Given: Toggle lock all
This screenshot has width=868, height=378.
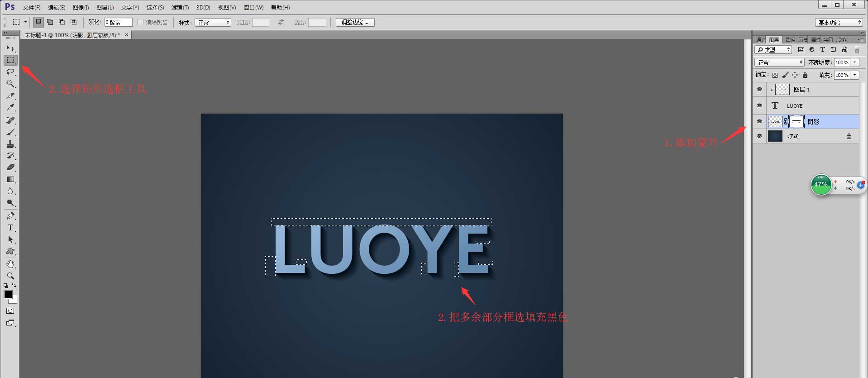Looking at the screenshot, I should pyautogui.click(x=805, y=75).
